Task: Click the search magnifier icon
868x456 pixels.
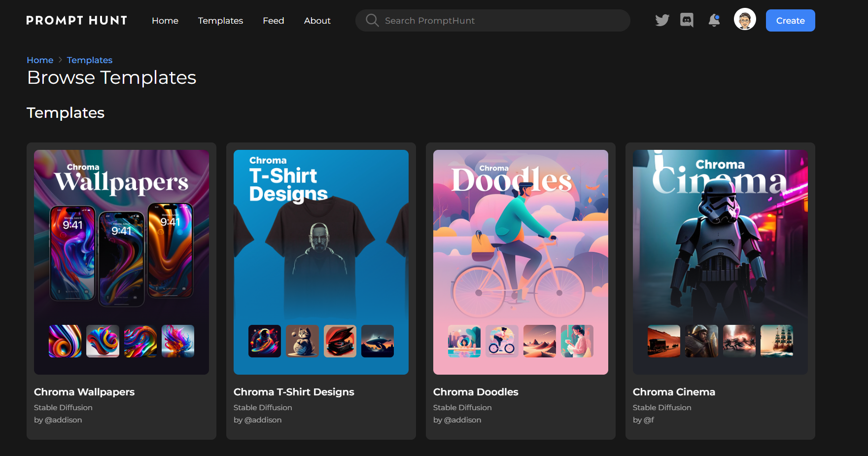Action: point(372,20)
